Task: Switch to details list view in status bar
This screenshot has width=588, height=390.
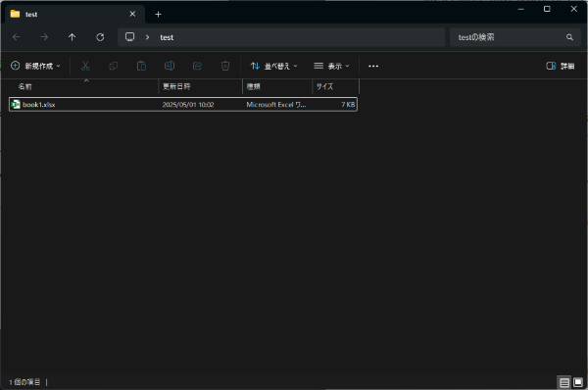Action: click(564, 382)
